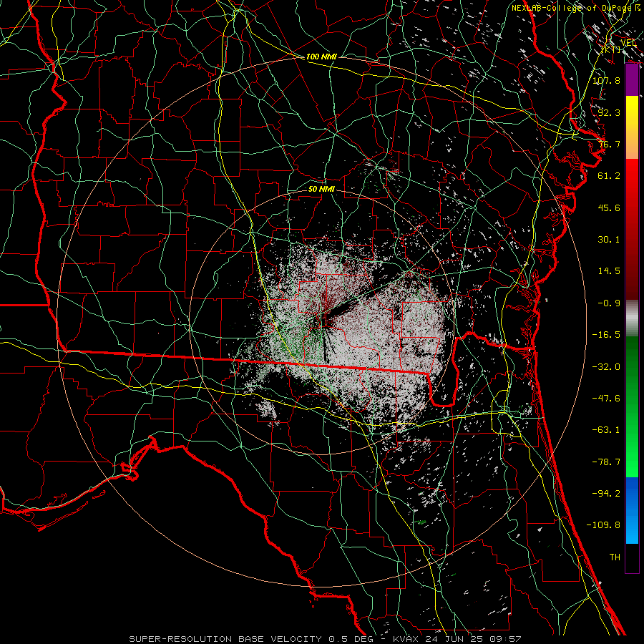This screenshot has width=644, height=644.
Task: Click the 30.1 velocity scale value
Action: pos(609,240)
